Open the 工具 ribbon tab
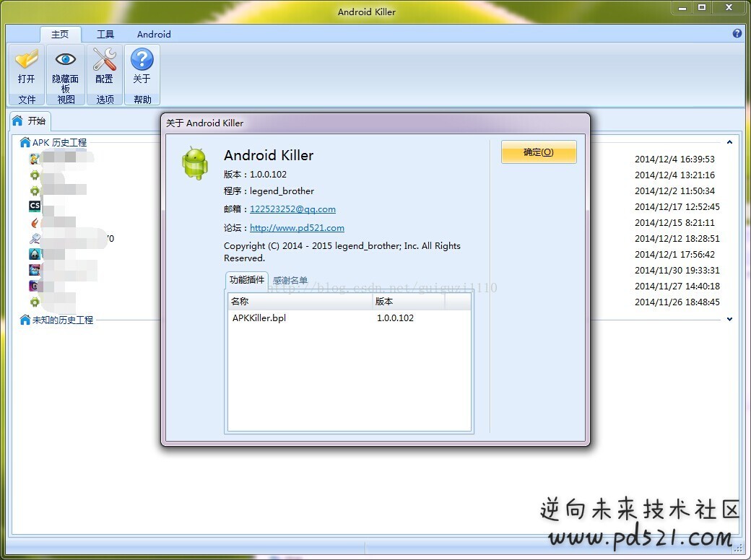The width and height of the screenshot is (751, 560). (x=105, y=34)
